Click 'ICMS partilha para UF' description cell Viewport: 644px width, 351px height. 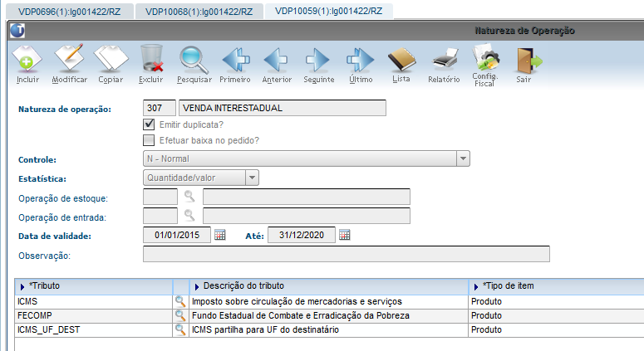coord(328,329)
